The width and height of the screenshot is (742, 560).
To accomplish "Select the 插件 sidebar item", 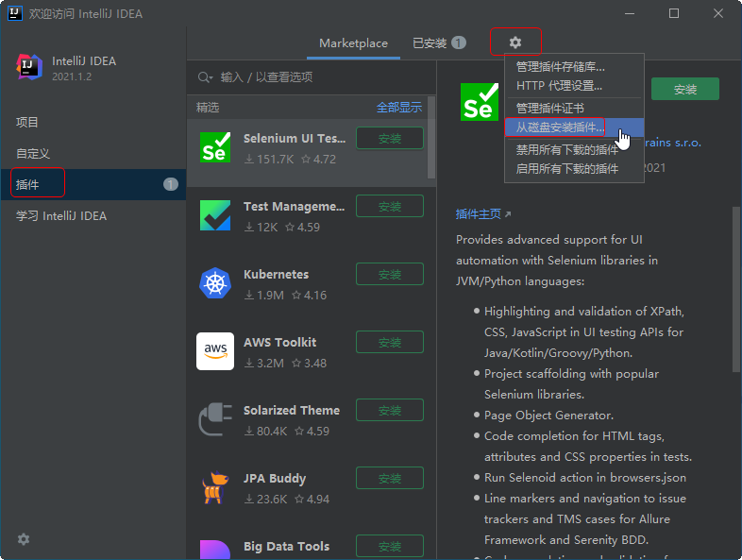I will 93,184.
